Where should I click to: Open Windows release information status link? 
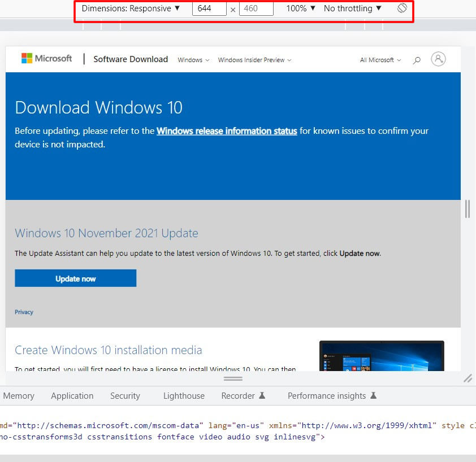(x=227, y=131)
